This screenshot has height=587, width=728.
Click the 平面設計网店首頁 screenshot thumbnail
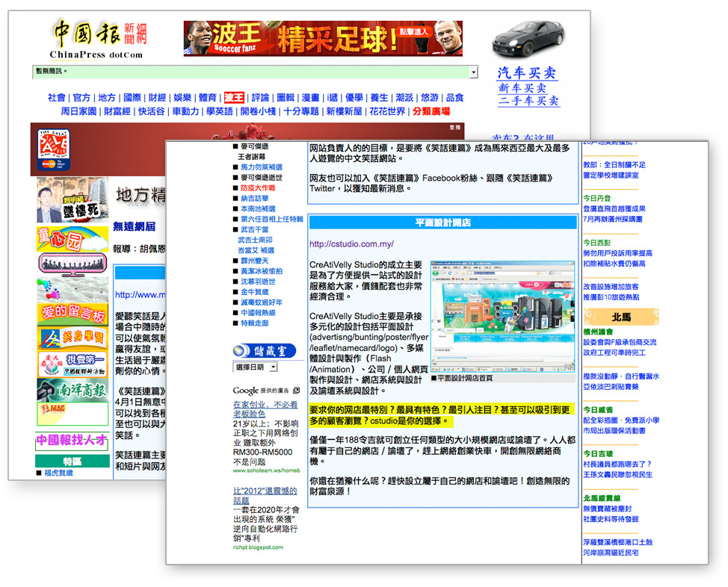coord(503,317)
